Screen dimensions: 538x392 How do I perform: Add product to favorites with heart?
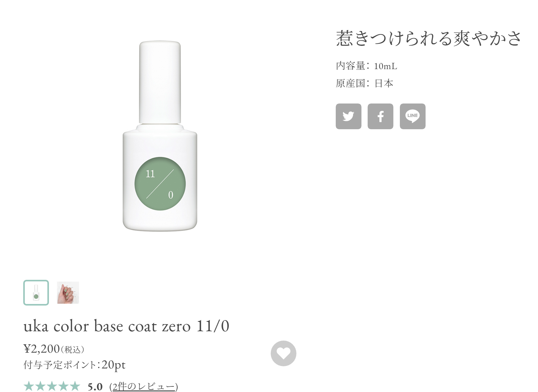coord(283,353)
